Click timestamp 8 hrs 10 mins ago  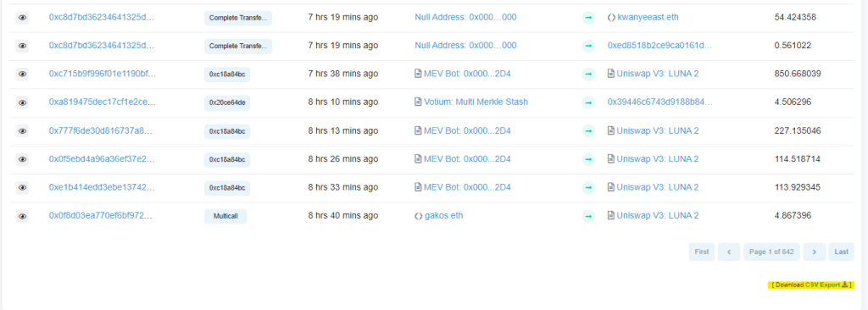point(343,102)
